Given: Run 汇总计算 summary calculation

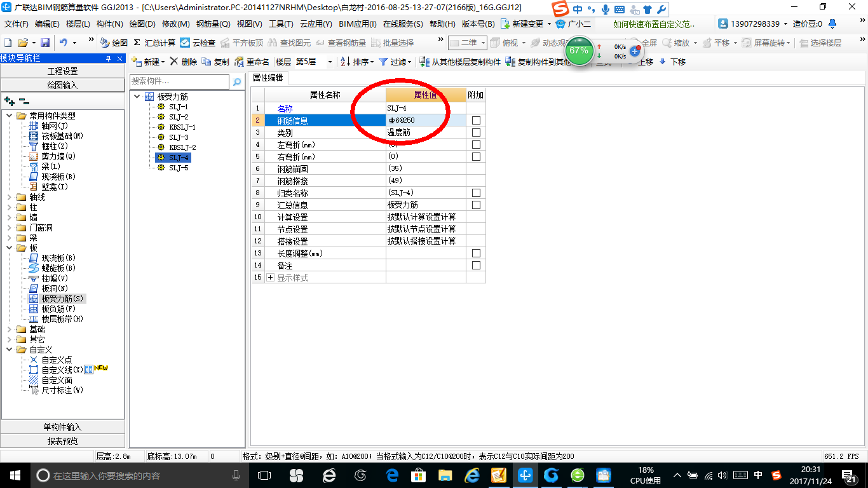Looking at the screenshot, I should click(154, 43).
